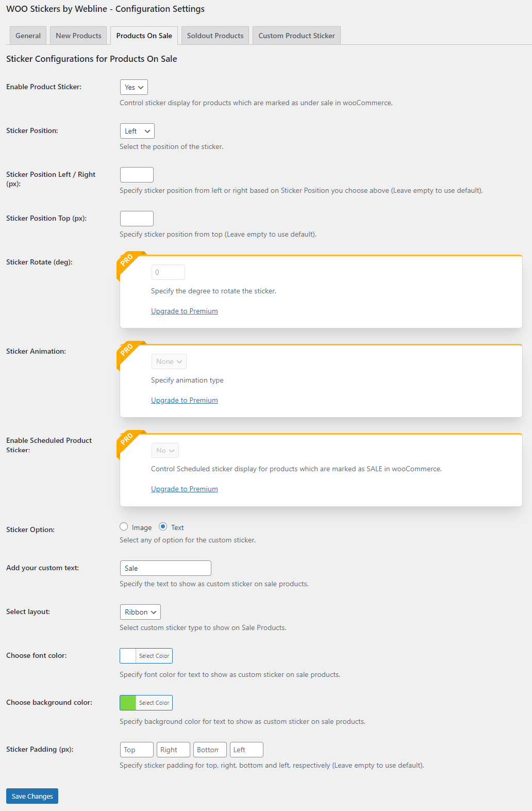Image resolution: width=532 pixels, height=811 pixels.
Task: Click Upgrade to Premium under Sticker Animation
Action: click(x=185, y=400)
